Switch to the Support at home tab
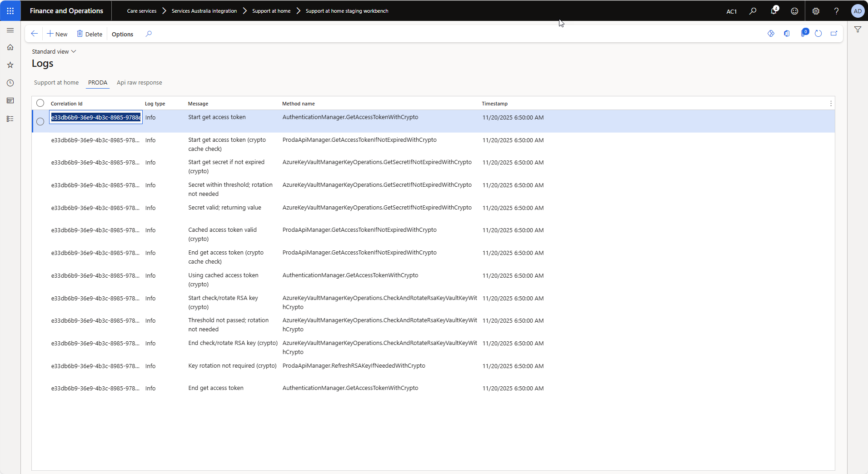This screenshot has height=474, width=868. [56, 83]
